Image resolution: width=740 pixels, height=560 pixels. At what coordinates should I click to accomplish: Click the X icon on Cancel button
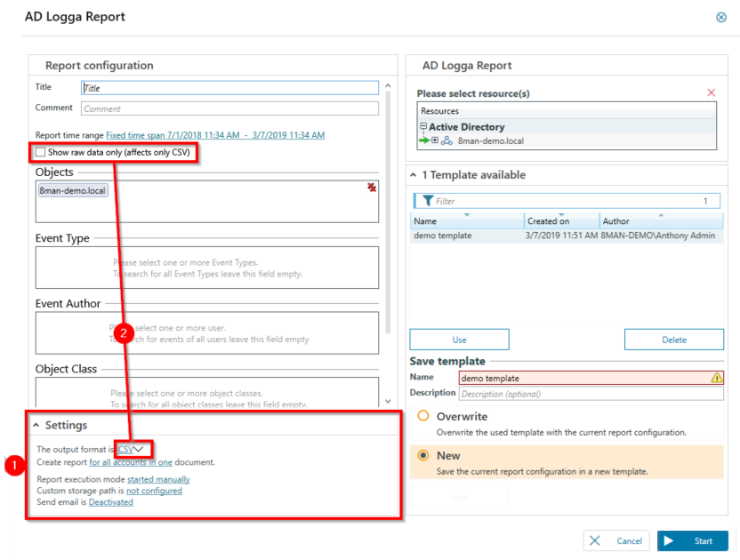coord(595,540)
